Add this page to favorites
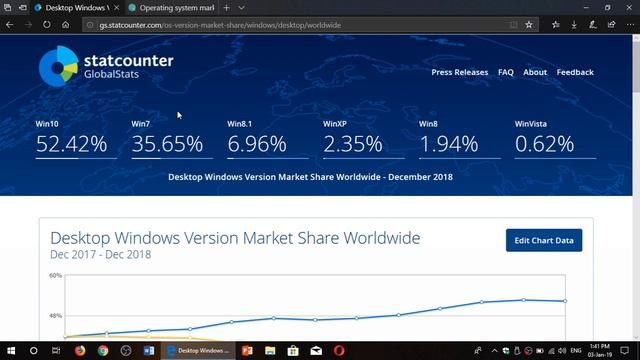This screenshot has height=360, width=640. [x=529, y=25]
